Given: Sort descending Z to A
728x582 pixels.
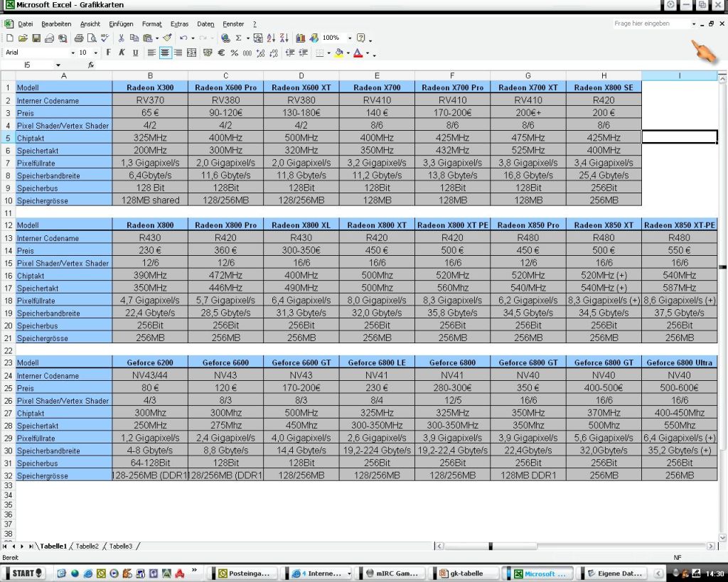Looking at the screenshot, I should point(284,38).
